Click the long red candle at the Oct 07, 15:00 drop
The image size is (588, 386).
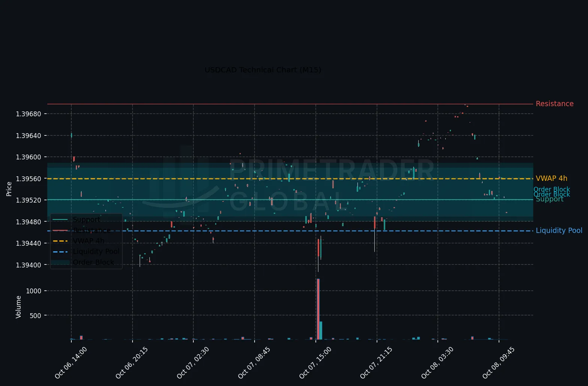click(318, 248)
